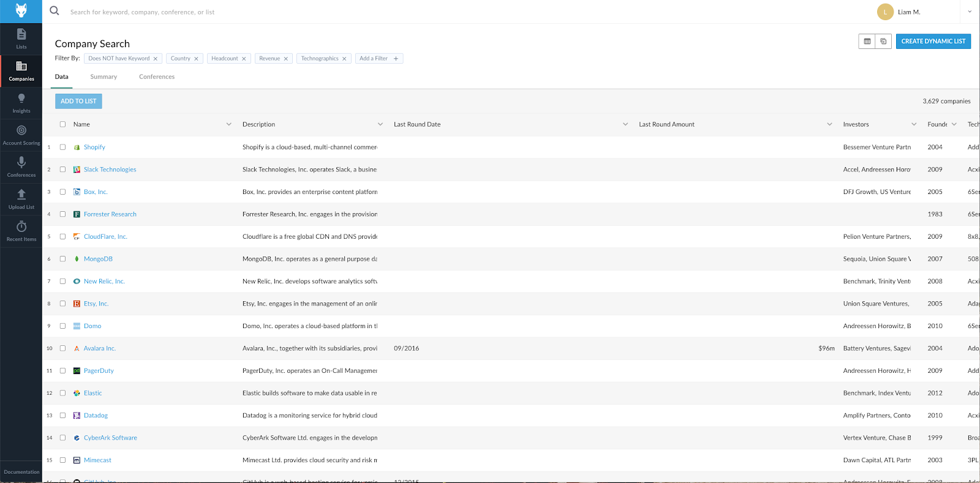Click the copy/duplicate view icon

point(883,41)
